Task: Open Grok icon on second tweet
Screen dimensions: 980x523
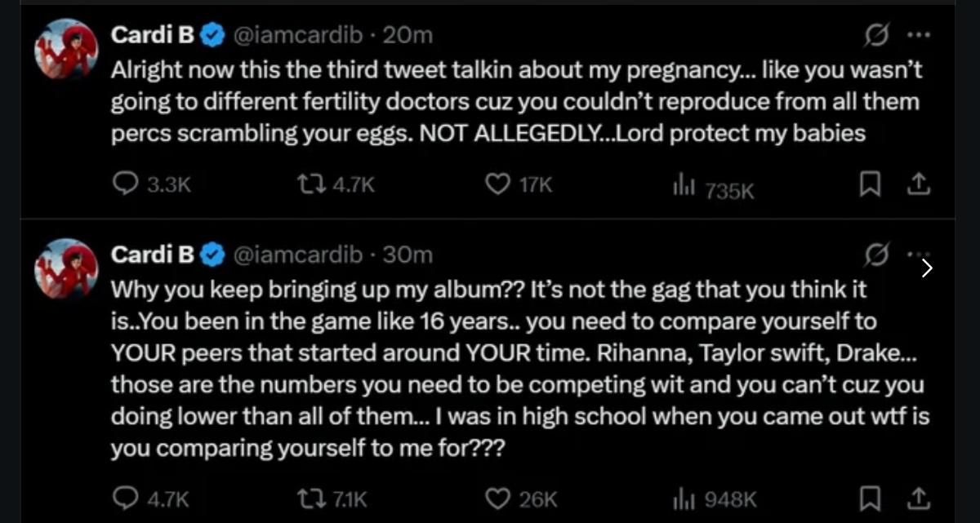Action: pyautogui.click(x=876, y=255)
